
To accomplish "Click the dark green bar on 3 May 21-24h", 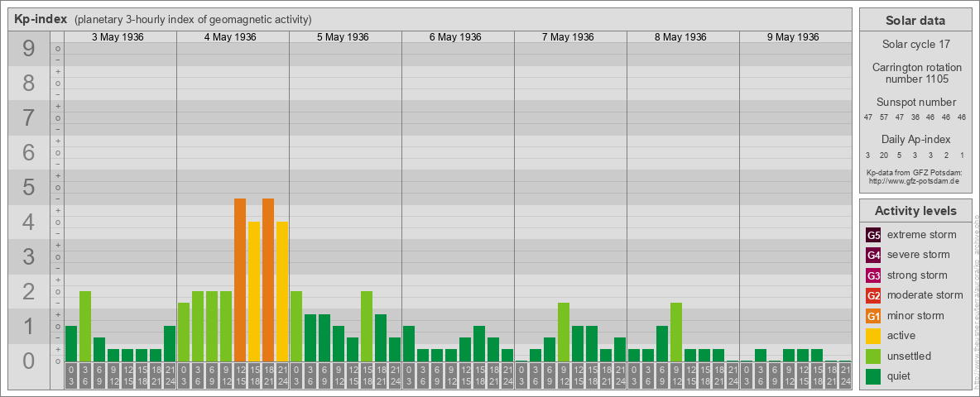I will [x=170, y=344].
